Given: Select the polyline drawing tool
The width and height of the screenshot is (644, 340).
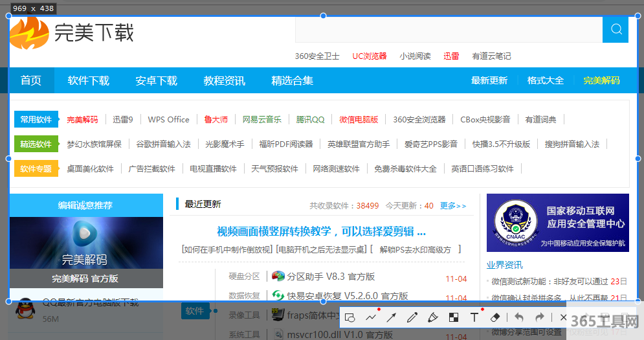Looking at the screenshot, I should click(371, 317).
